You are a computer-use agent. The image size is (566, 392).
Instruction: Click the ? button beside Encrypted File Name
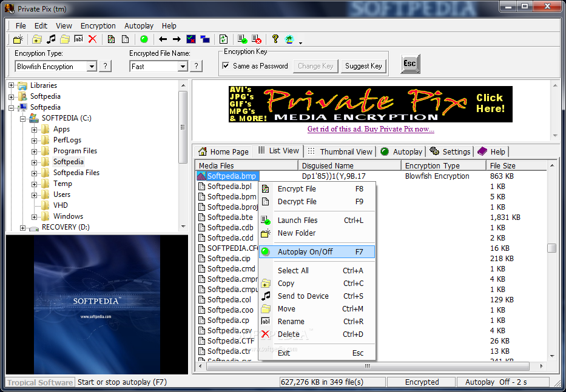pos(196,66)
